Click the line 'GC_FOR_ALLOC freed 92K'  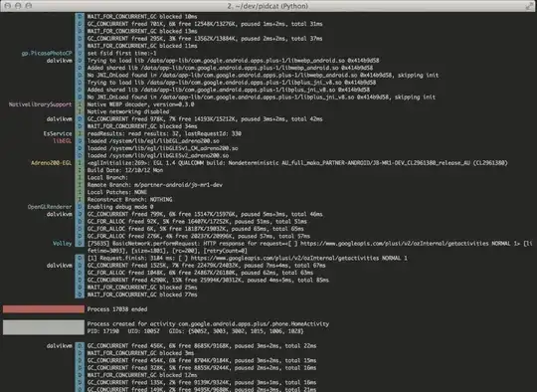[x=197, y=221]
